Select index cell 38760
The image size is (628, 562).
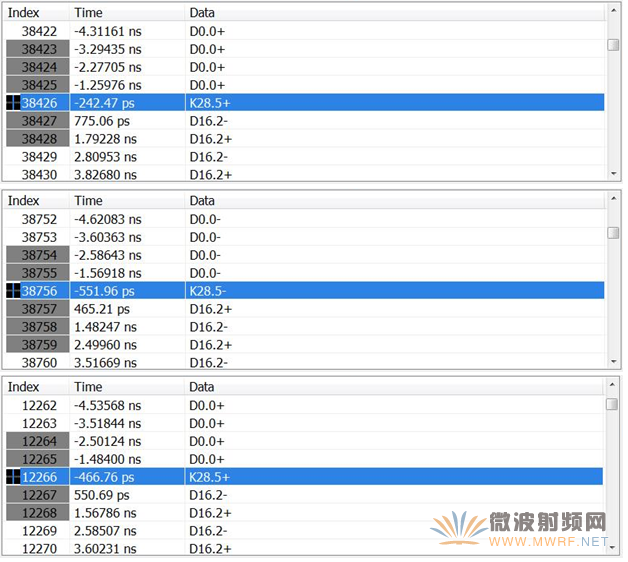click(39, 363)
